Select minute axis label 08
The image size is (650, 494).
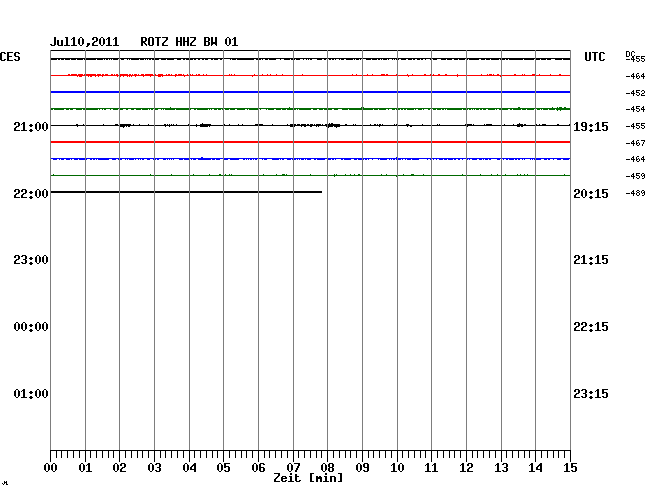pyautogui.click(x=327, y=468)
